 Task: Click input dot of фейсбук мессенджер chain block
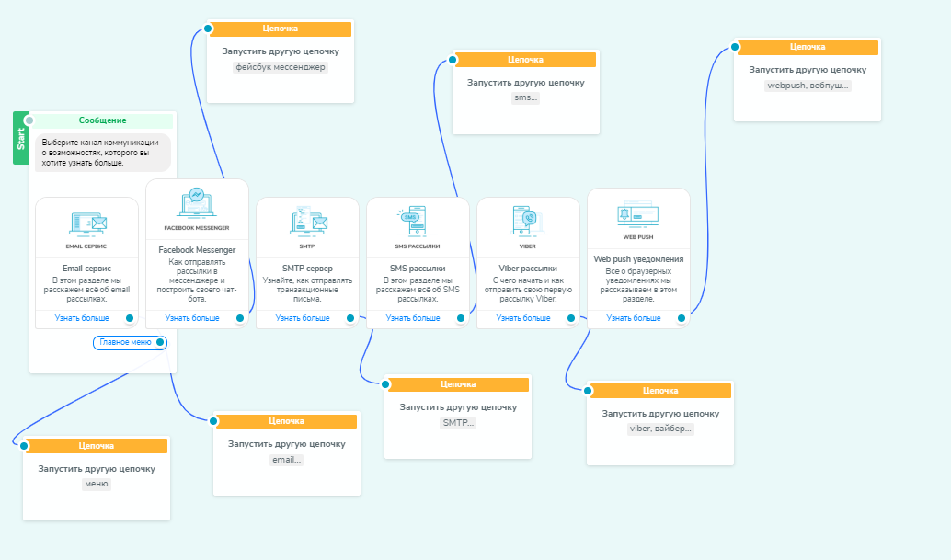coord(208,29)
